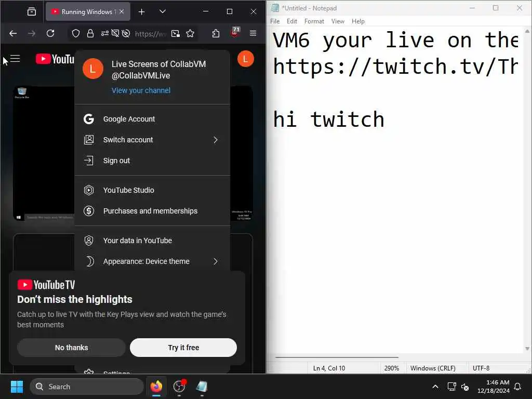Open Notepad File menu
Screen dimensions: 532x399
tap(275, 21)
